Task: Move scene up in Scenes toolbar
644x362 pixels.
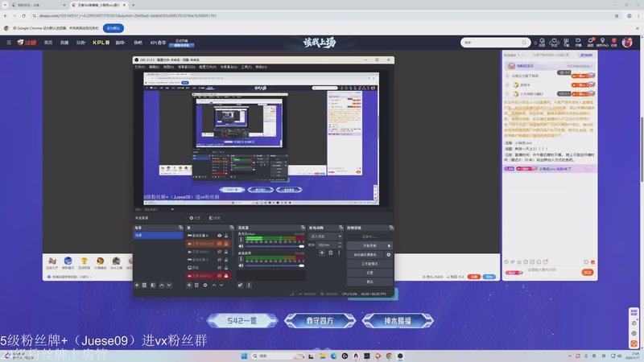Action: [162, 286]
